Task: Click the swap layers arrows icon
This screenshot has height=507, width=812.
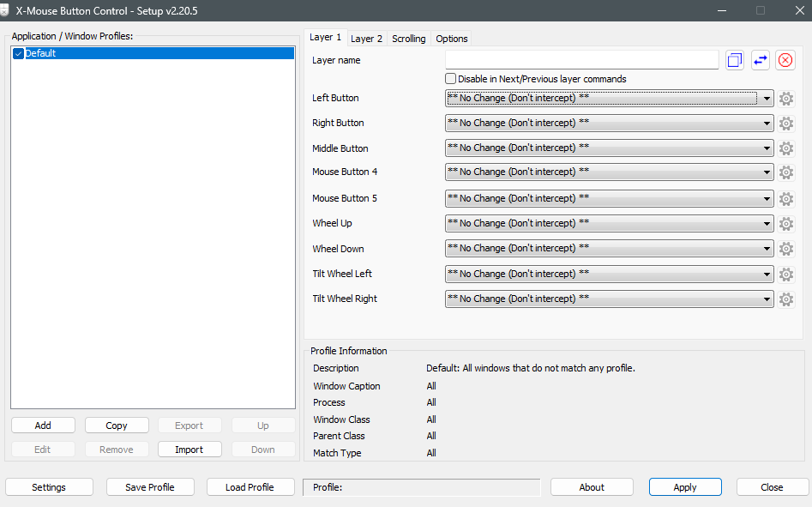Action: (760, 60)
